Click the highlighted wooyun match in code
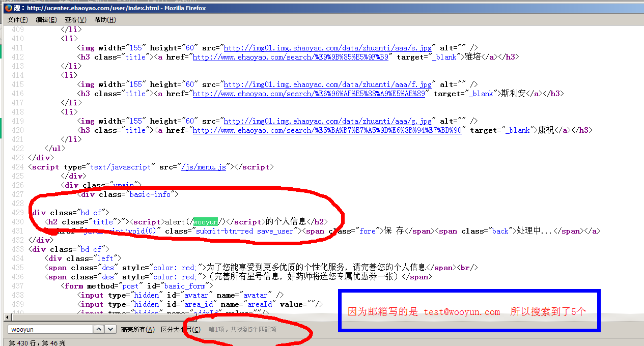The width and height of the screenshot is (644, 346). click(206, 222)
